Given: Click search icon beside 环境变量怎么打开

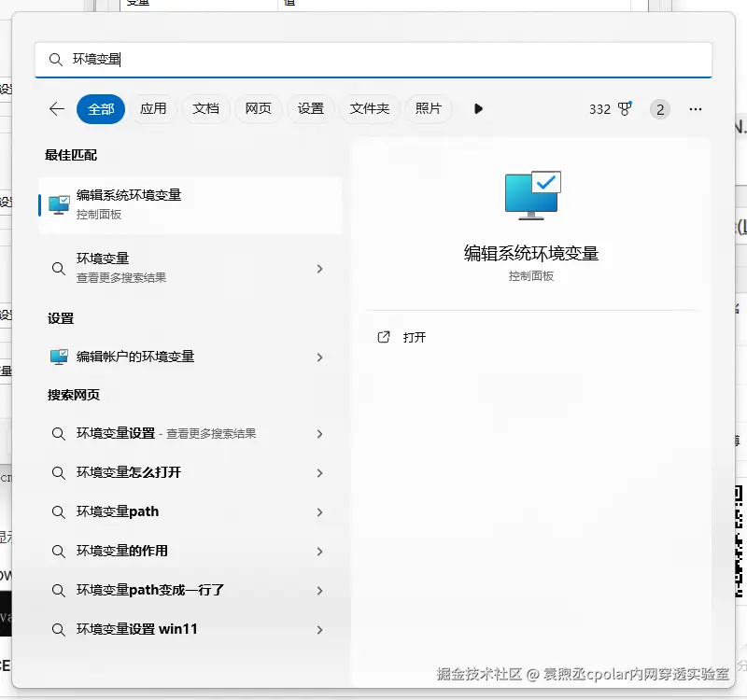Looking at the screenshot, I should pos(58,473).
